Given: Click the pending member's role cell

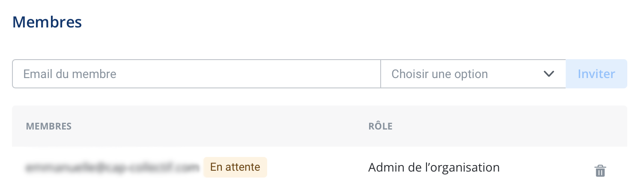Looking at the screenshot, I should pyautogui.click(x=434, y=167).
